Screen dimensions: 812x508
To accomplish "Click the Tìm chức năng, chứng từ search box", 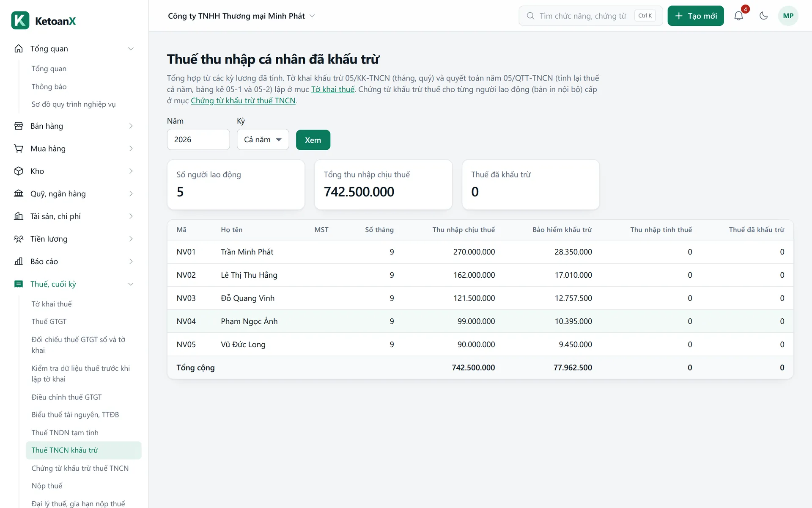I will (x=591, y=16).
